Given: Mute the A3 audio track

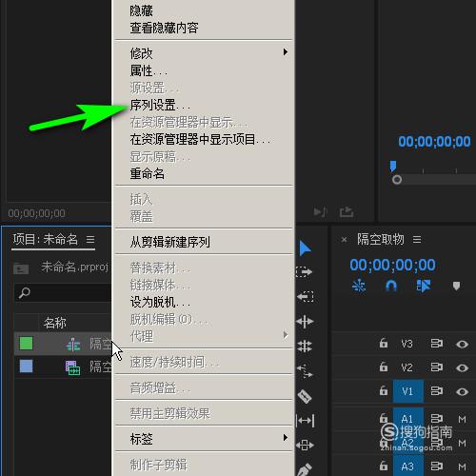Looking at the screenshot, I should click(x=462, y=466).
